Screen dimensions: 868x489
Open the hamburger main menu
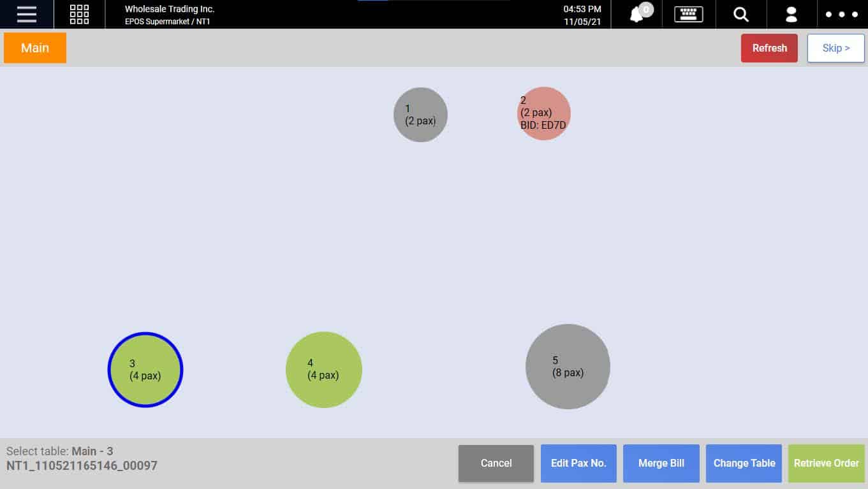(x=26, y=14)
